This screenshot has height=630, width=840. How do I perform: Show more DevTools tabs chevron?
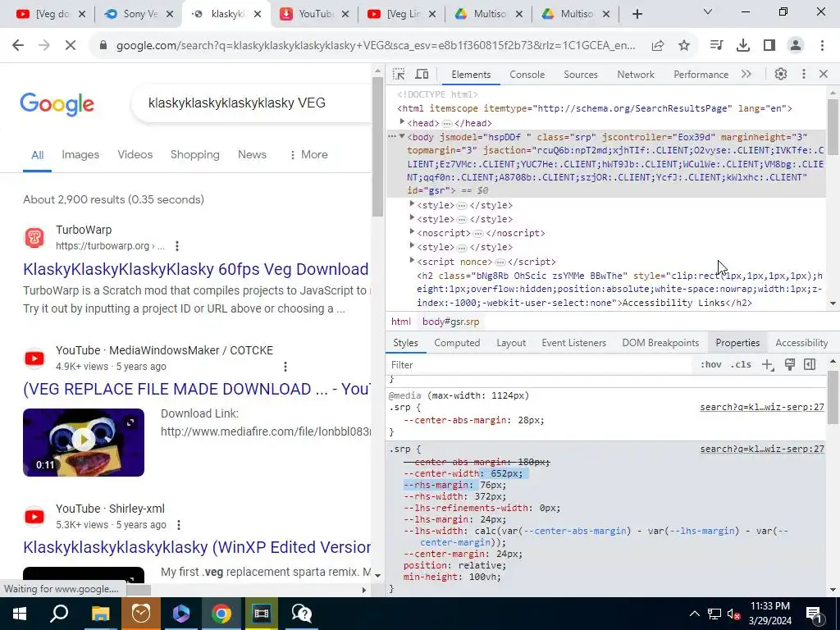[746, 75]
